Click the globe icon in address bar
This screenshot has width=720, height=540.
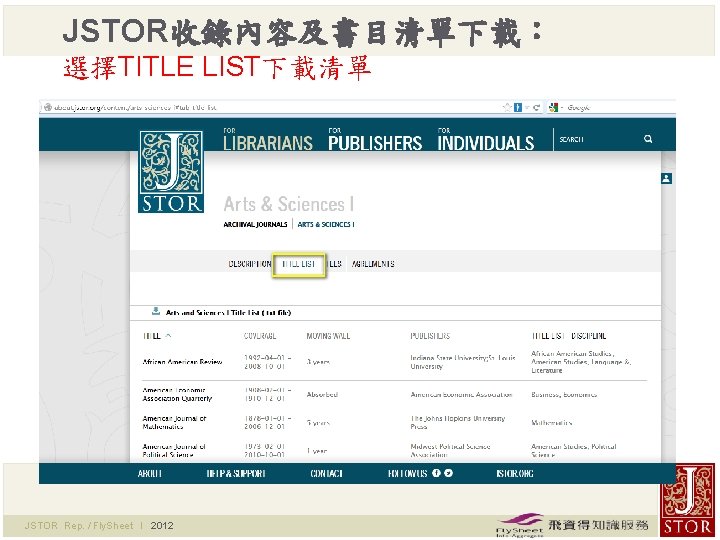pyautogui.click(x=47, y=107)
